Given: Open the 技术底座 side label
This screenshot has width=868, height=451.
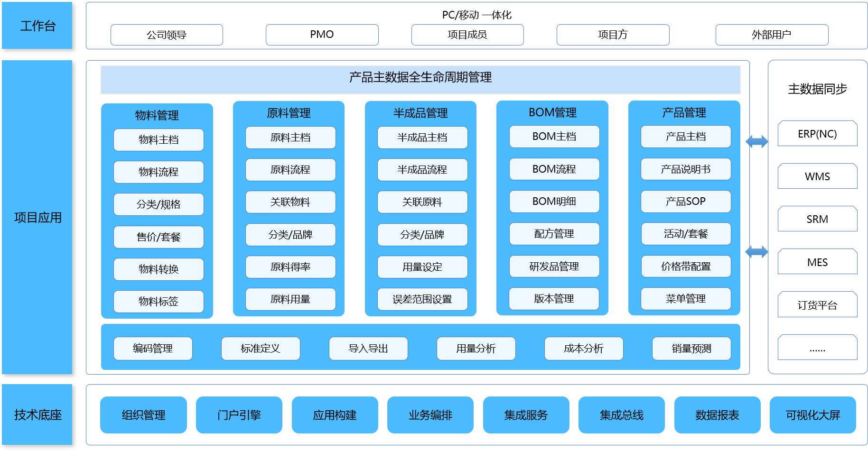Looking at the screenshot, I should [37, 414].
